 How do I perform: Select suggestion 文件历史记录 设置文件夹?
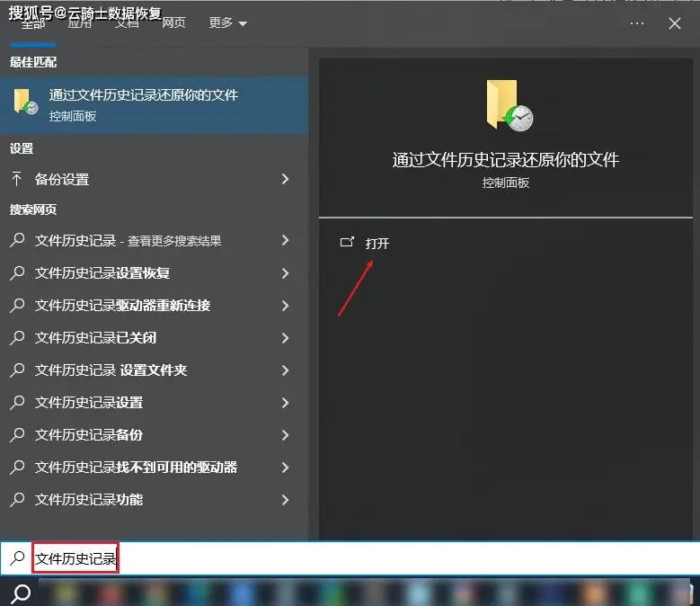(x=154, y=370)
